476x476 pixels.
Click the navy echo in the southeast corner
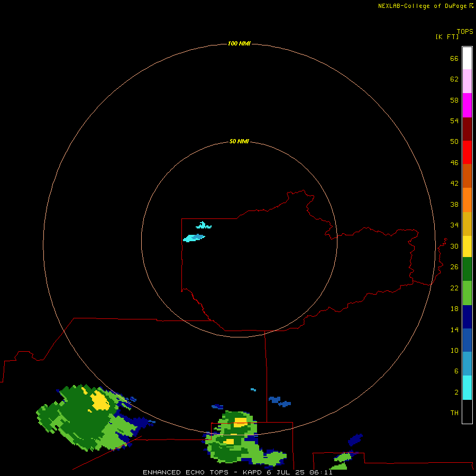(x=355, y=440)
